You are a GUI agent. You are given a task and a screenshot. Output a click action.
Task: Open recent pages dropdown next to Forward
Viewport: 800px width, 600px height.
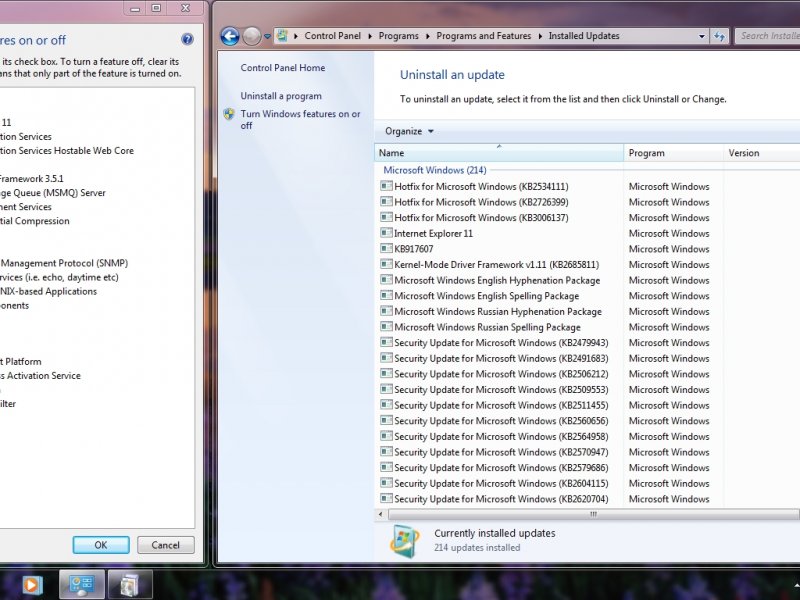267,37
